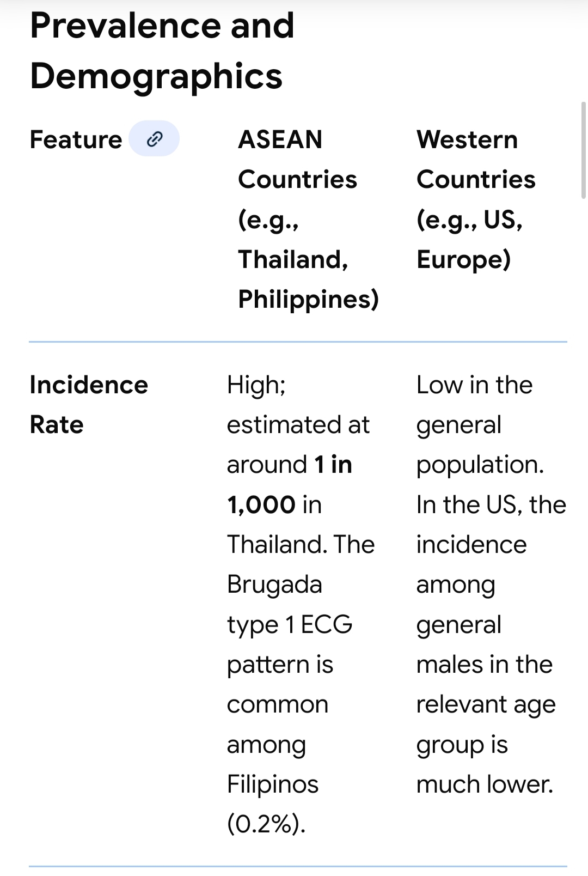Screen dimensions: 588x876
Task: Click "relevant age" in the Western cell
Action: click(486, 704)
